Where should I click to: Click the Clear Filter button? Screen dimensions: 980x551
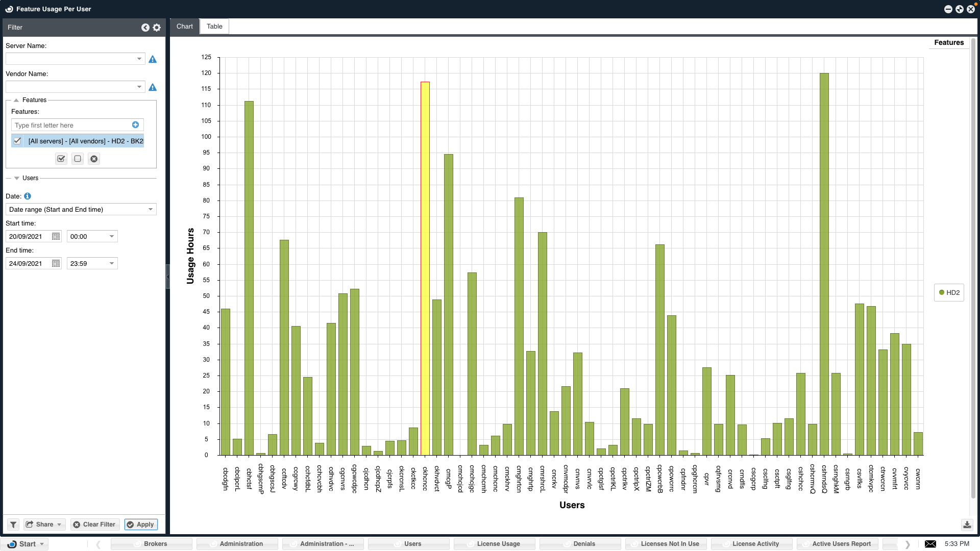[94, 524]
